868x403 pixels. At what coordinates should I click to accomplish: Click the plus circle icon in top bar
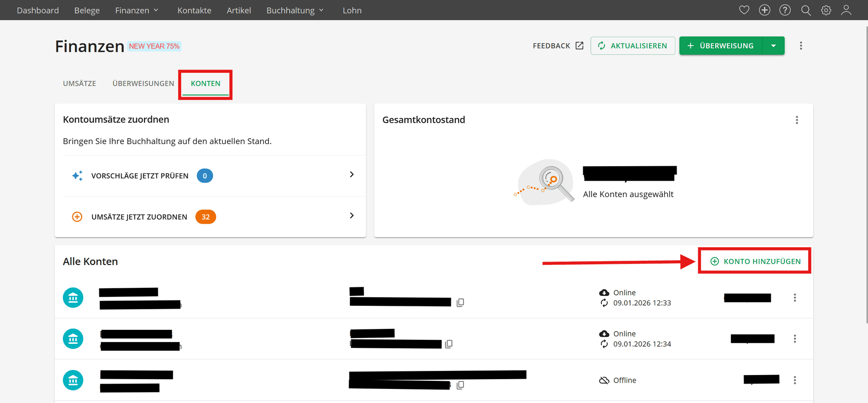click(x=764, y=10)
